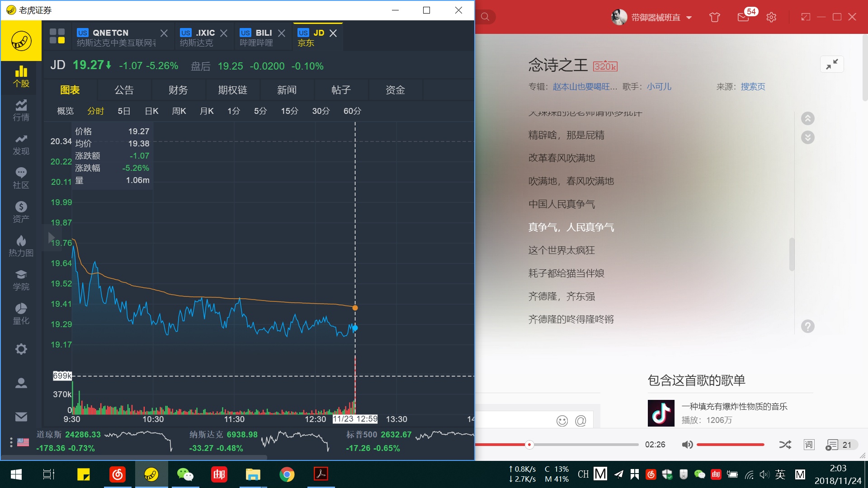Open the 行情 market quotes sidebar icon

21,111
